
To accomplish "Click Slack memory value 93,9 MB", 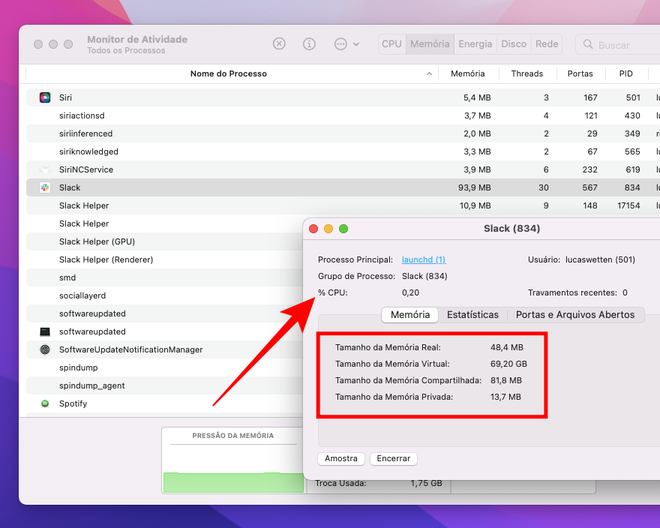I will [x=474, y=188].
